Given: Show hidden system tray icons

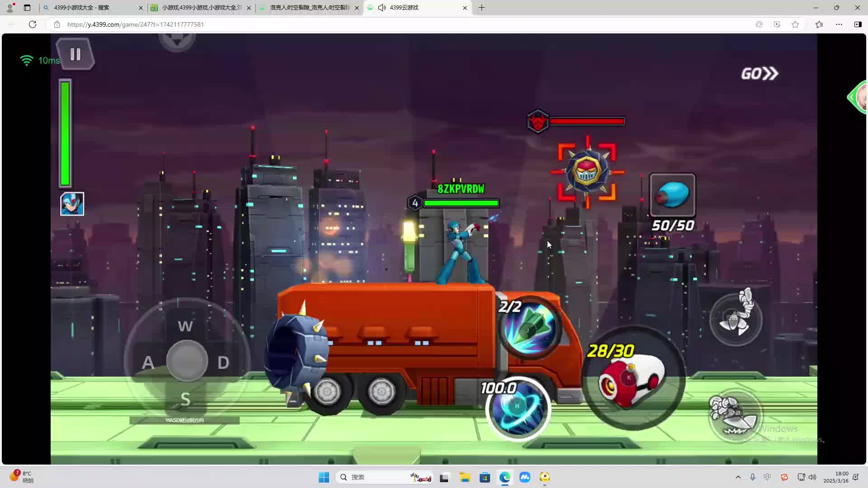Looking at the screenshot, I should pos(738,477).
